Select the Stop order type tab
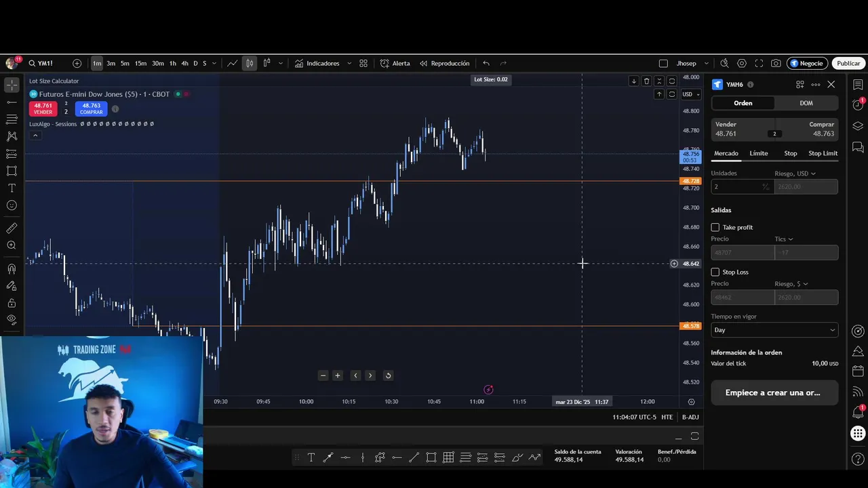This screenshot has width=868, height=488. (791, 153)
